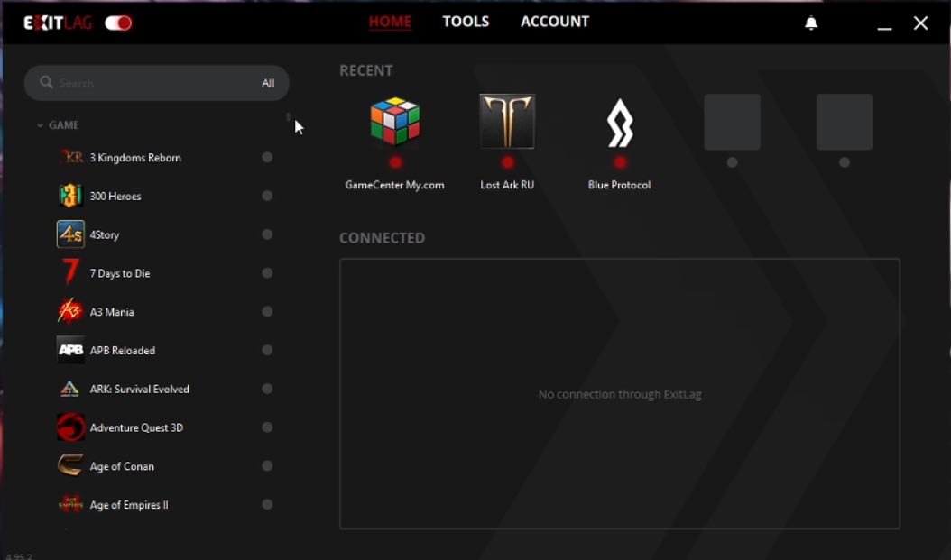Close the ExitLag window
Screen dimensions: 951x560
[920, 23]
